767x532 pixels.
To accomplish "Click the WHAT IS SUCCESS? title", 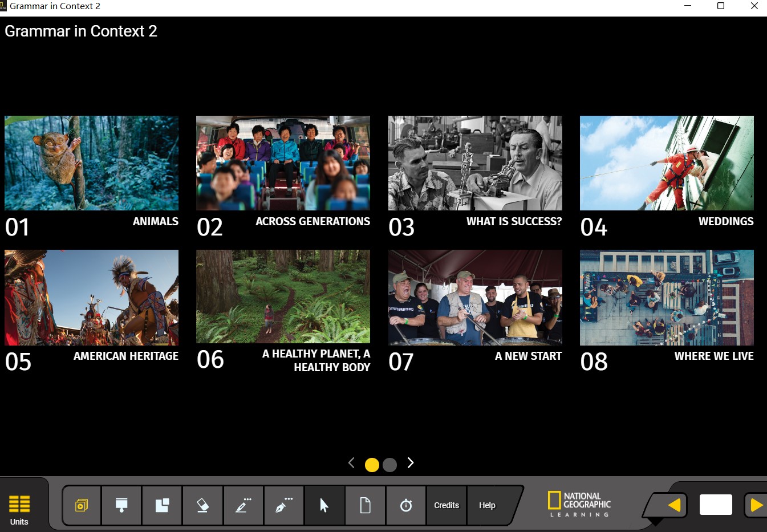I will tap(514, 221).
